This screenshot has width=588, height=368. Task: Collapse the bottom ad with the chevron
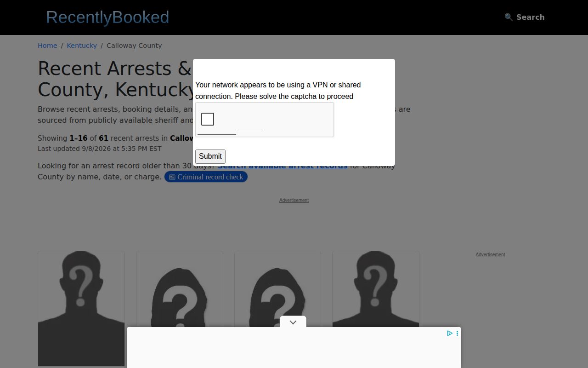click(x=293, y=322)
